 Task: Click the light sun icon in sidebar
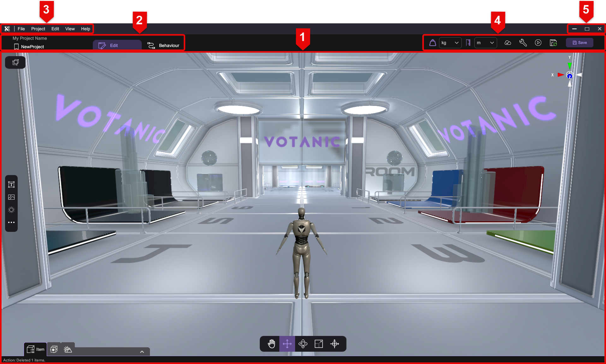pyautogui.click(x=11, y=210)
